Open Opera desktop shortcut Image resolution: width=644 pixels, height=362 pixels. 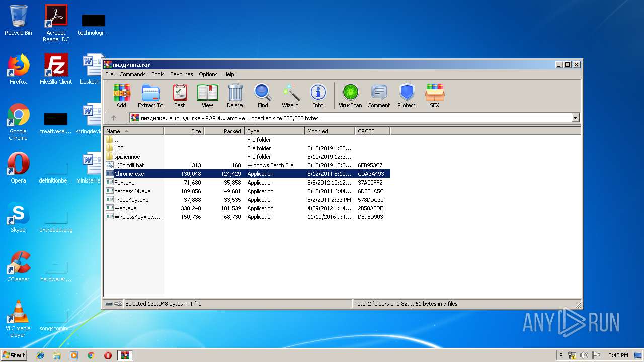[x=18, y=168]
